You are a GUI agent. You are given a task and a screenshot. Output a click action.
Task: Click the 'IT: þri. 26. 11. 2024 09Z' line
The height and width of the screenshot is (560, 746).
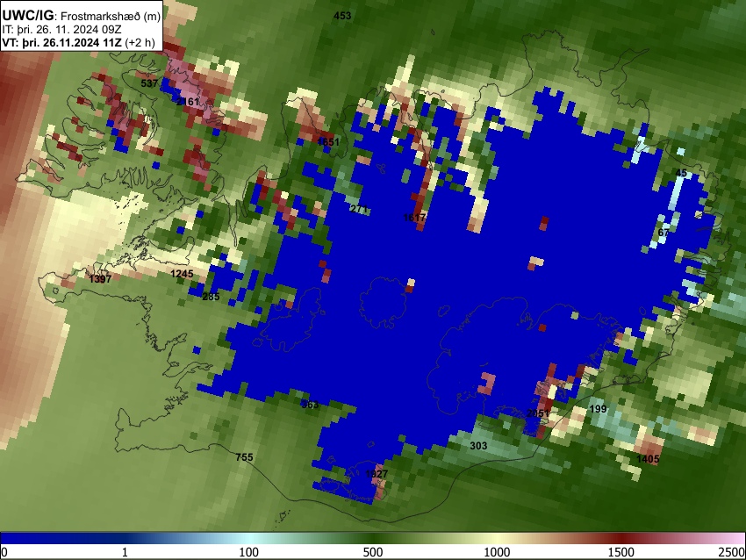click(61, 30)
